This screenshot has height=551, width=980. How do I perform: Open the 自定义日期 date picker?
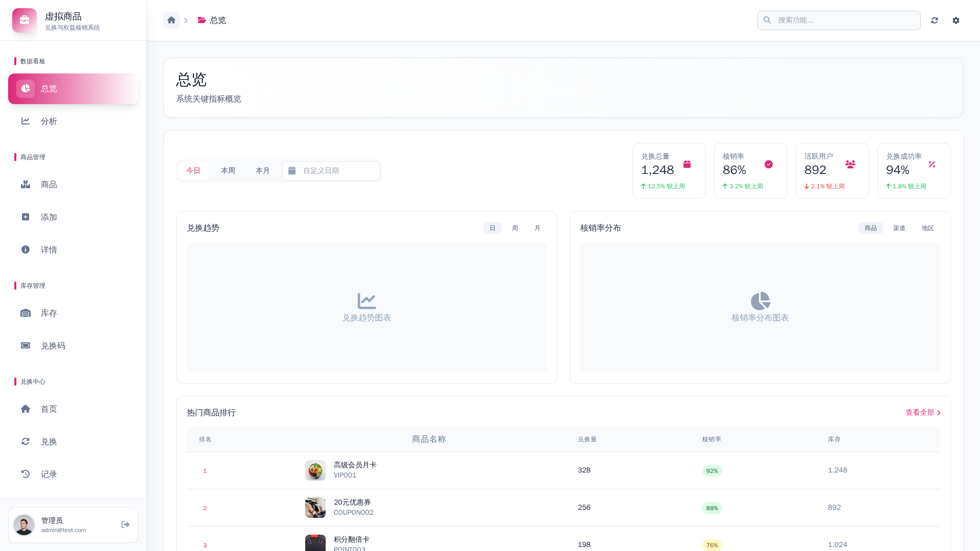[331, 171]
